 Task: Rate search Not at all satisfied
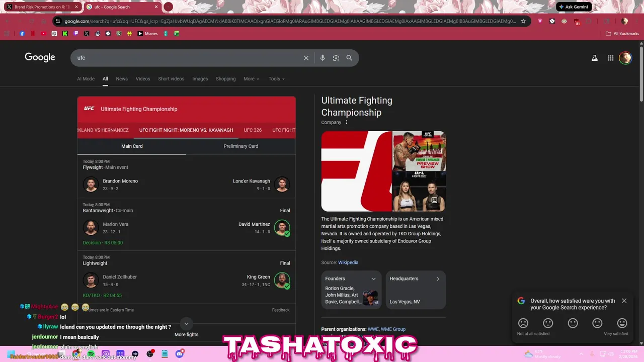tap(523, 323)
